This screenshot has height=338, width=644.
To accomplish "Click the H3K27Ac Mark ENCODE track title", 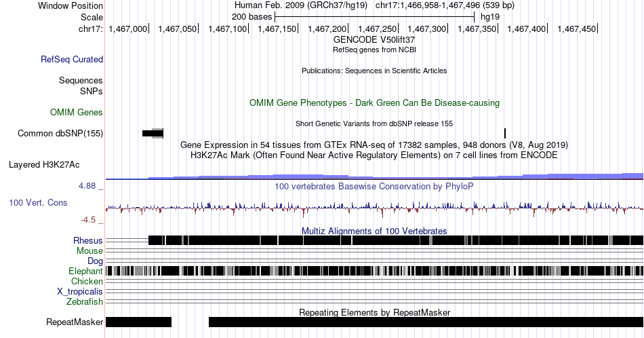I will (x=374, y=155).
